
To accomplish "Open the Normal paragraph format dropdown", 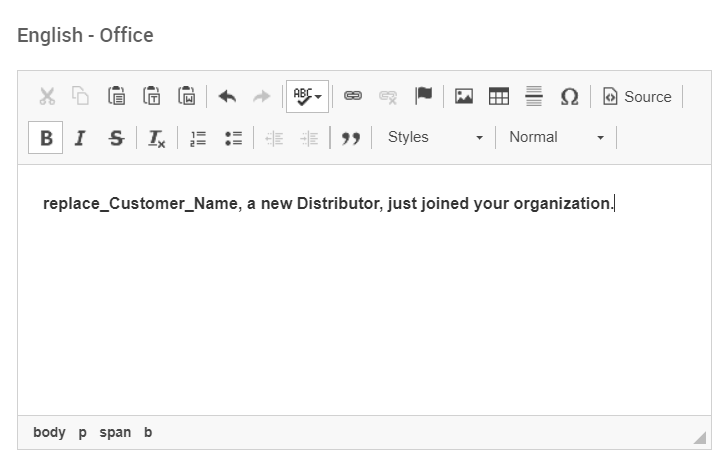I will pyautogui.click(x=556, y=138).
